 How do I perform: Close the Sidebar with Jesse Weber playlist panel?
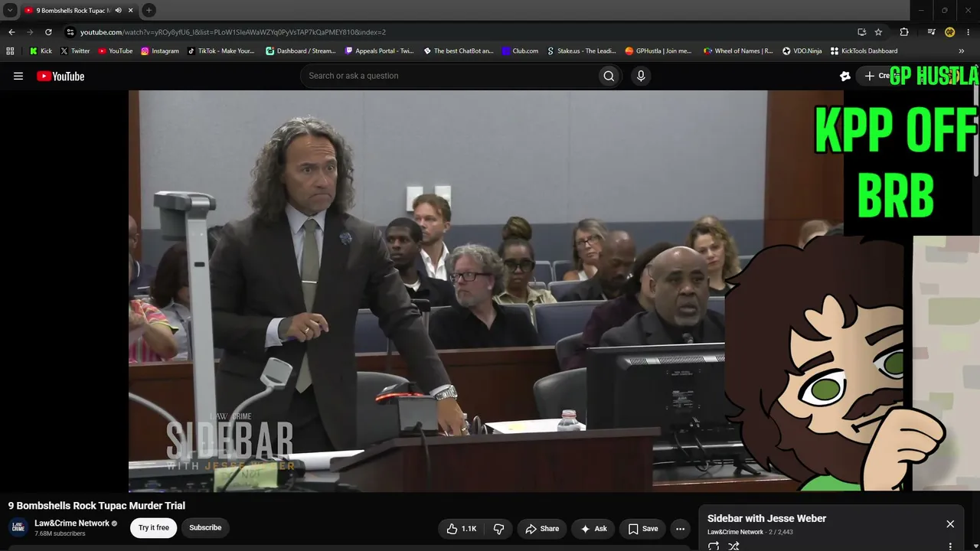click(x=950, y=524)
